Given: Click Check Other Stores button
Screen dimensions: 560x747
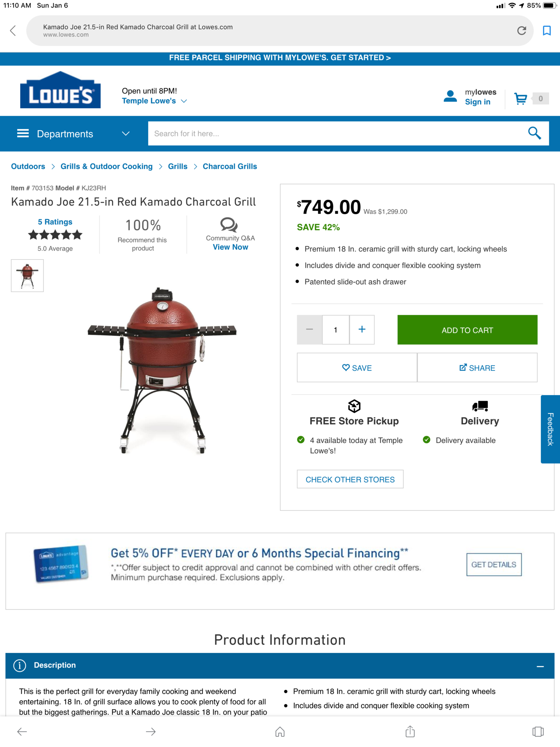Looking at the screenshot, I should (x=350, y=479).
